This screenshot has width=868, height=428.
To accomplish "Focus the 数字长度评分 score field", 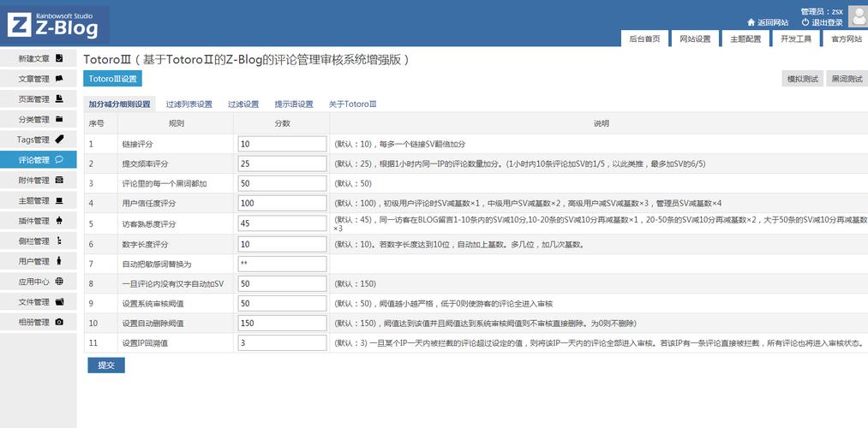I will click(282, 244).
